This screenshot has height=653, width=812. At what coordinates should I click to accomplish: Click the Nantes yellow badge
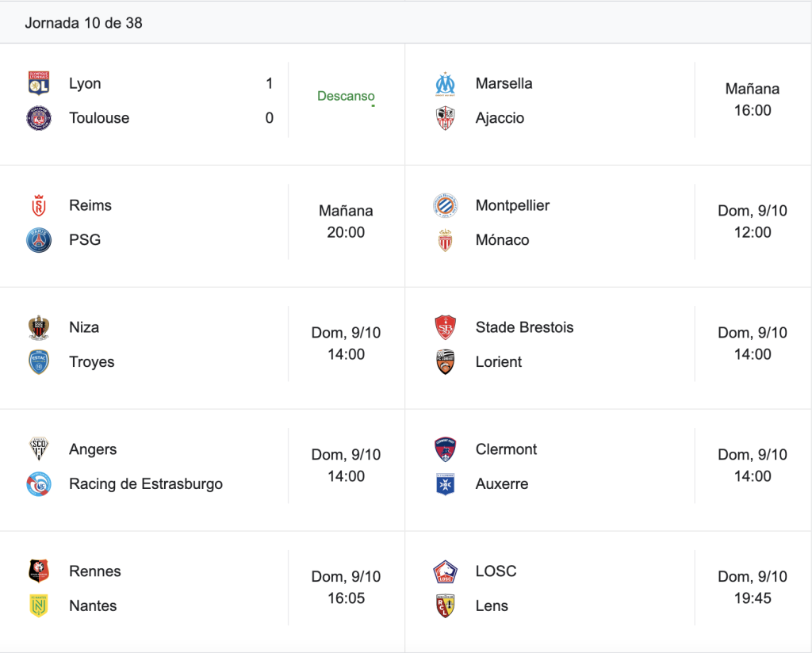tap(39, 606)
